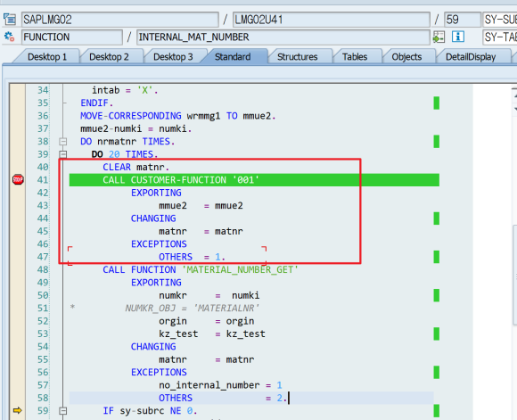Click the vertical scrollbar of the code editor
Image resolution: width=517 pixels, height=420 pixels.
(514, 274)
